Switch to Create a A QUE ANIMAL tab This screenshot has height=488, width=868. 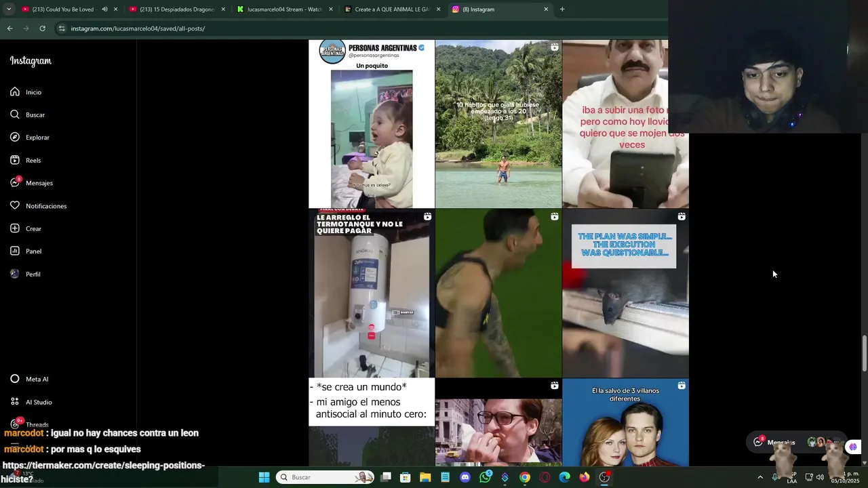(x=392, y=9)
